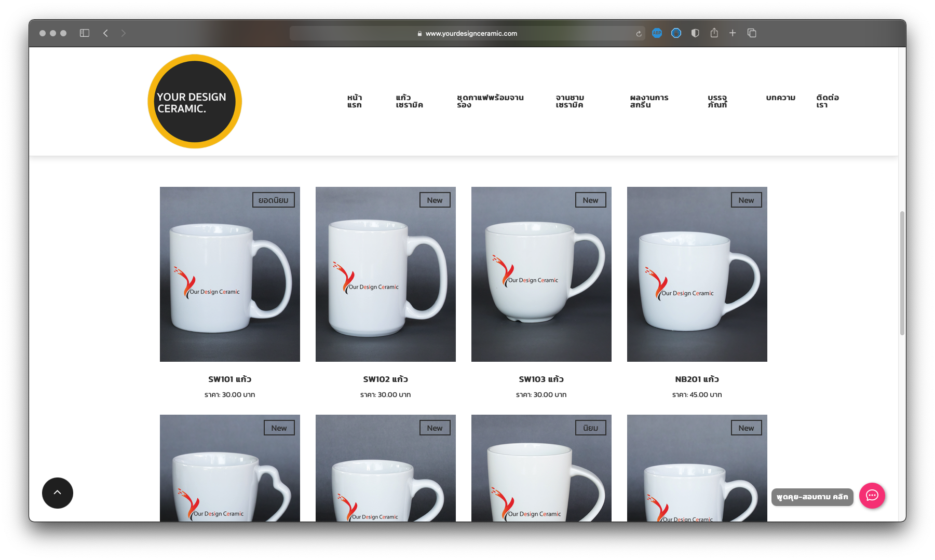Open a new tab with plus icon
935x560 pixels.
click(x=733, y=33)
